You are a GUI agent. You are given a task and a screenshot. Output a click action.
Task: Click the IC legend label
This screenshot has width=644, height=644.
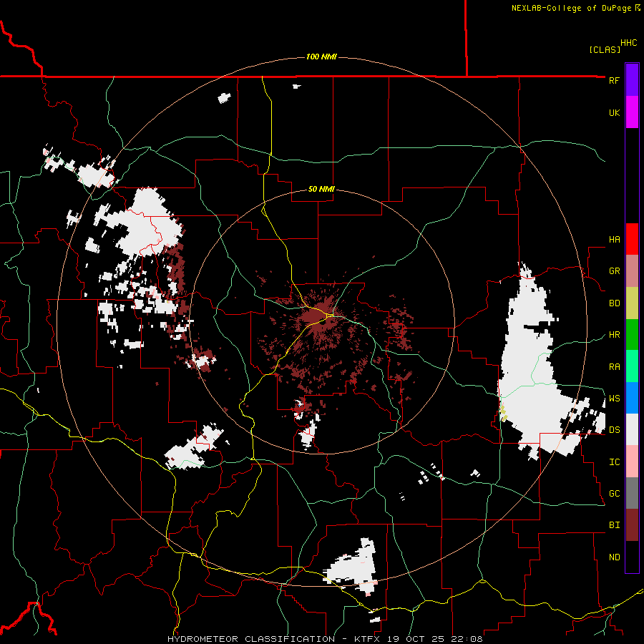614,462
